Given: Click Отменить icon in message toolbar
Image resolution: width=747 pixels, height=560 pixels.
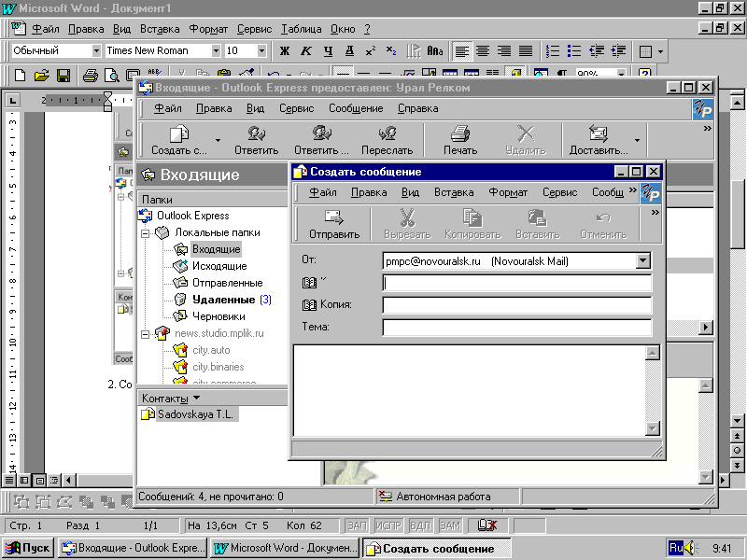Looking at the screenshot, I should (x=603, y=224).
